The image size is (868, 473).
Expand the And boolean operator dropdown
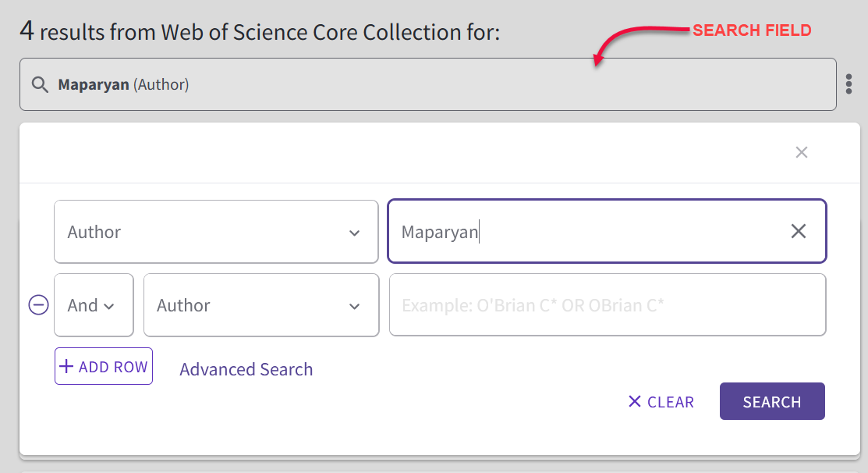(x=94, y=304)
